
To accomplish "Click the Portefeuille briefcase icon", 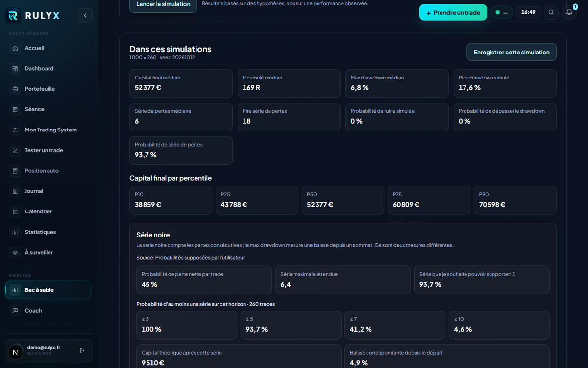I will point(15,89).
